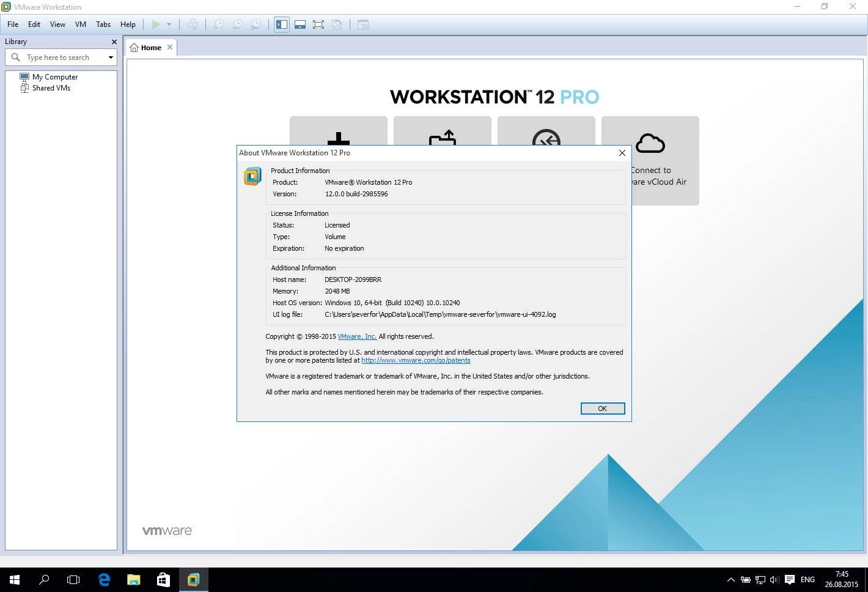This screenshot has height=592, width=868.
Task: Click host name DESKTOP-2099BRR
Action: pyautogui.click(x=353, y=279)
